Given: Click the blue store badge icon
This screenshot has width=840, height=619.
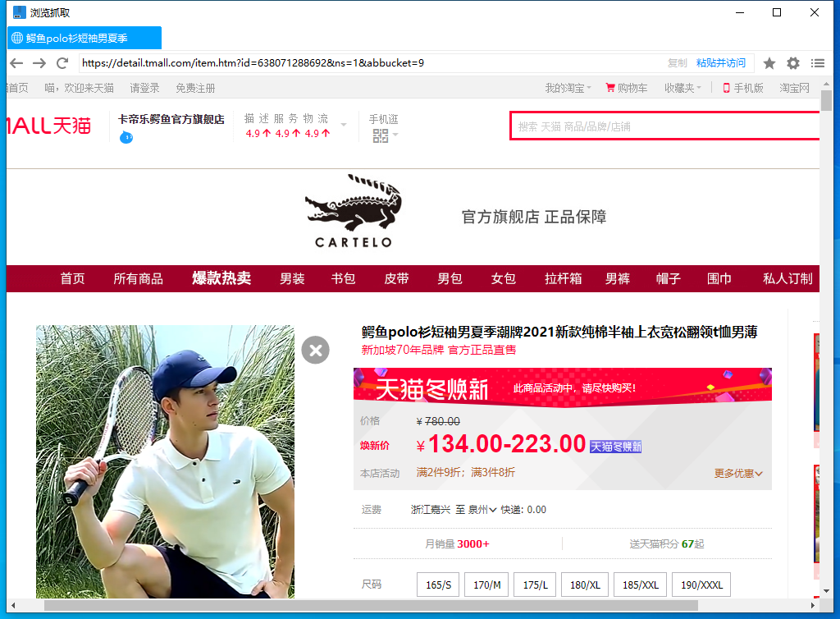Looking at the screenshot, I should pyautogui.click(x=126, y=137).
